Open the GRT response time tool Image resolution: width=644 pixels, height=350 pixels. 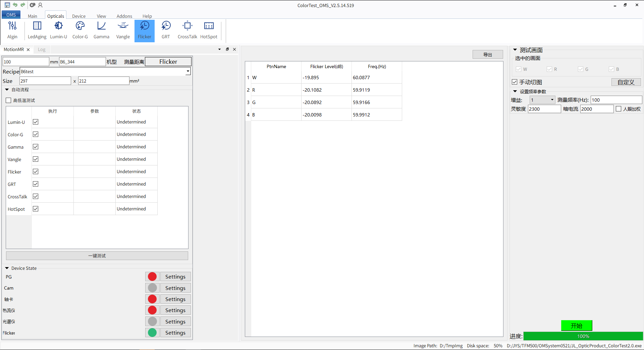[166, 30]
